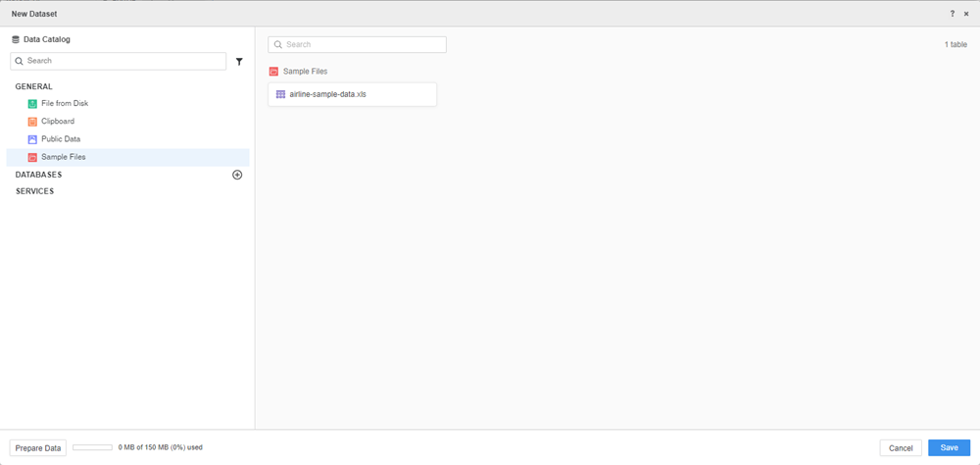Click the airline-sample-data table icon
980x465 pixels.
(281, 94)
